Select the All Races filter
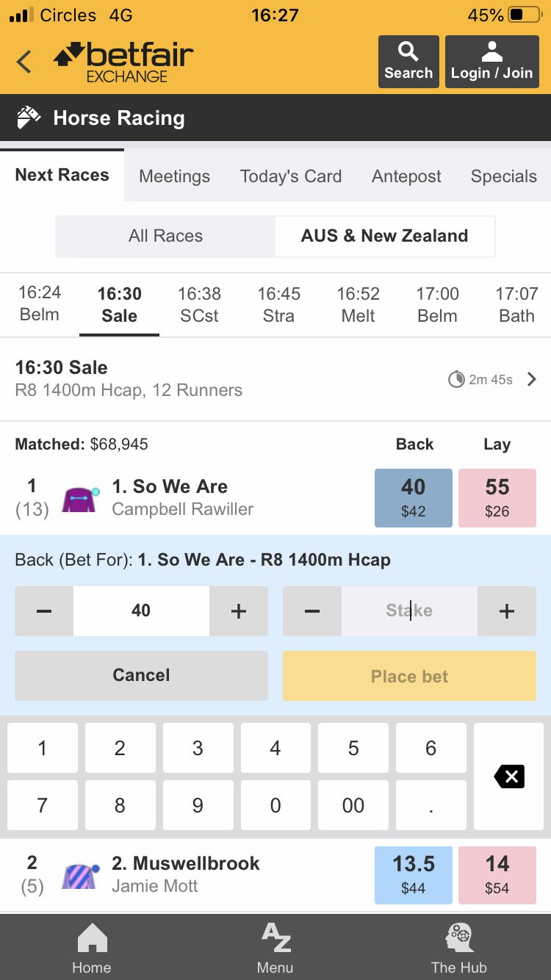This screenshot has height=980, width=551. 165,236
